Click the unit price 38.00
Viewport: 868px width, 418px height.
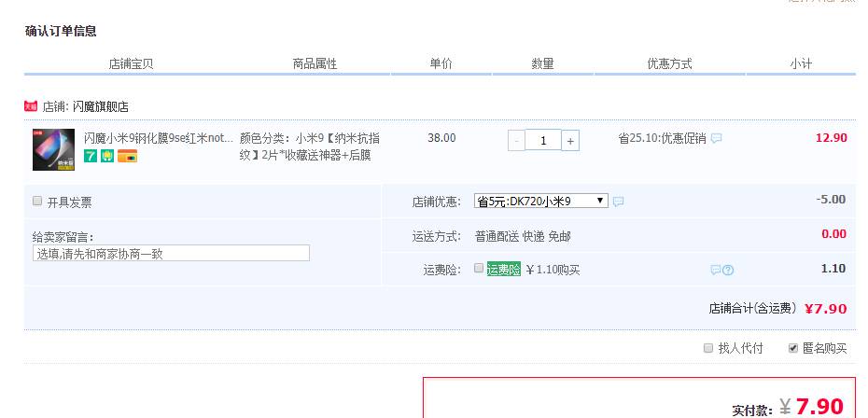coord(441,138)
